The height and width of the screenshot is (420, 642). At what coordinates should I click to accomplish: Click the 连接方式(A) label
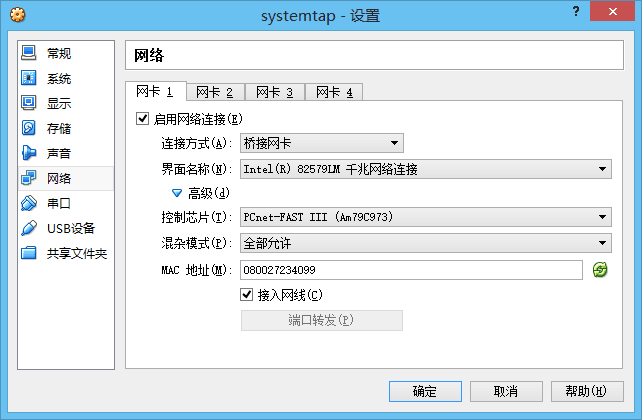pyautogui.click(x=197, y=143)
